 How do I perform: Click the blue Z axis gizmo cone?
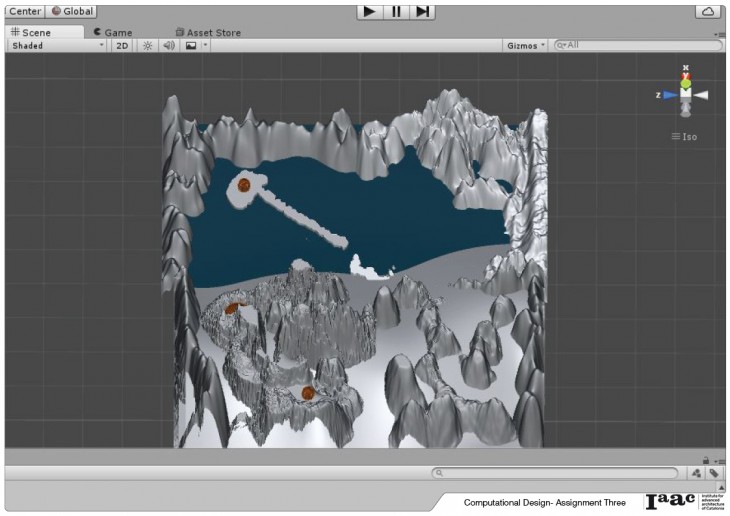(x=669, y=95)
